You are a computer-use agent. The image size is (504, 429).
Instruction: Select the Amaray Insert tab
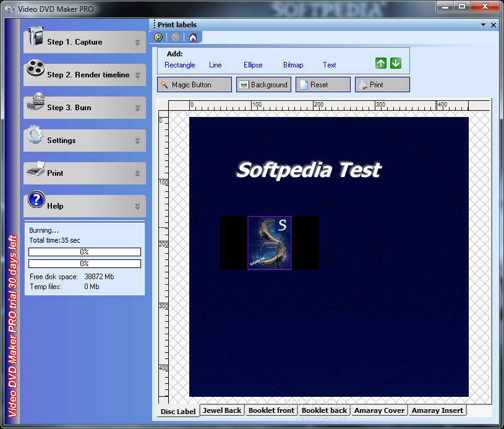point(437,410)
